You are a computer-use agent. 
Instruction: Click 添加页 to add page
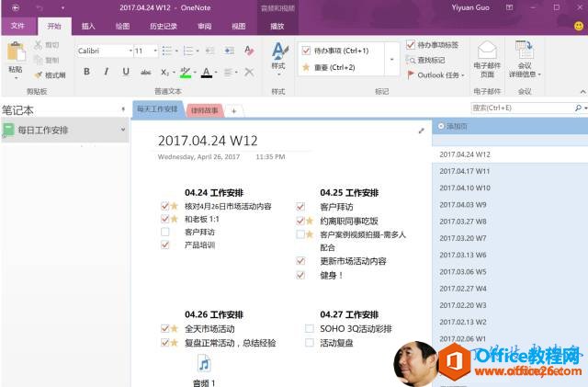coord(453,126)
